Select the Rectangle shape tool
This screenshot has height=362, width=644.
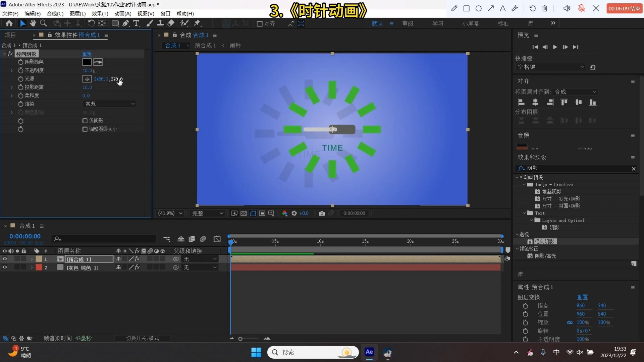coord(115,23)
